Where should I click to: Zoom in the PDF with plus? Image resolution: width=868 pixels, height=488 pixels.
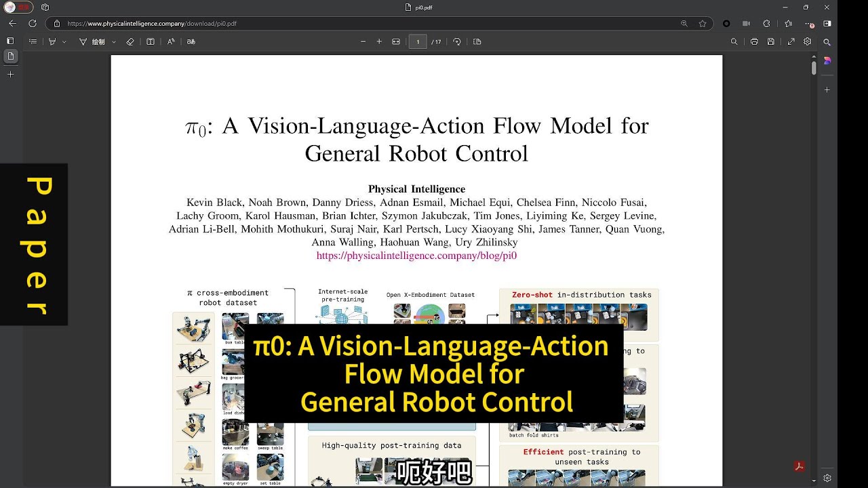pyautogui.click(x=379, y=41)
